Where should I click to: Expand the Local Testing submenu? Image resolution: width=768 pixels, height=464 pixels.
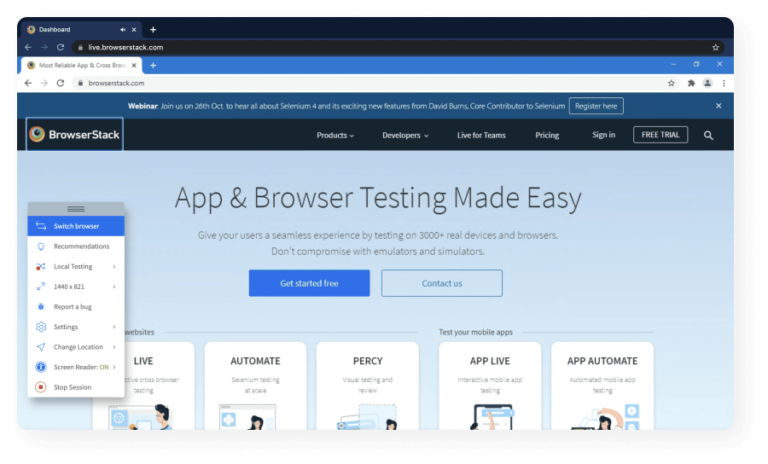[x=76, y=266]
